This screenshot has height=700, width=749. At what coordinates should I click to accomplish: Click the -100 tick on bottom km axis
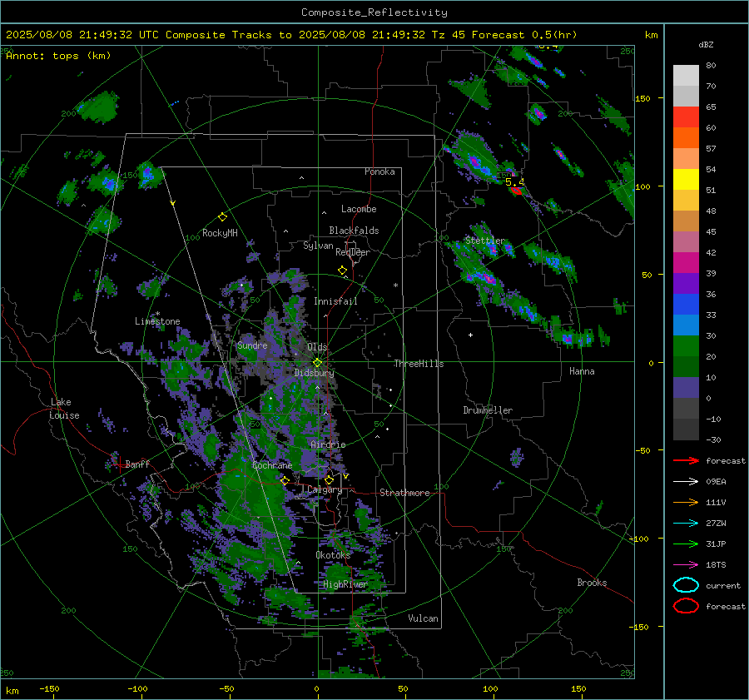(137, 688)
